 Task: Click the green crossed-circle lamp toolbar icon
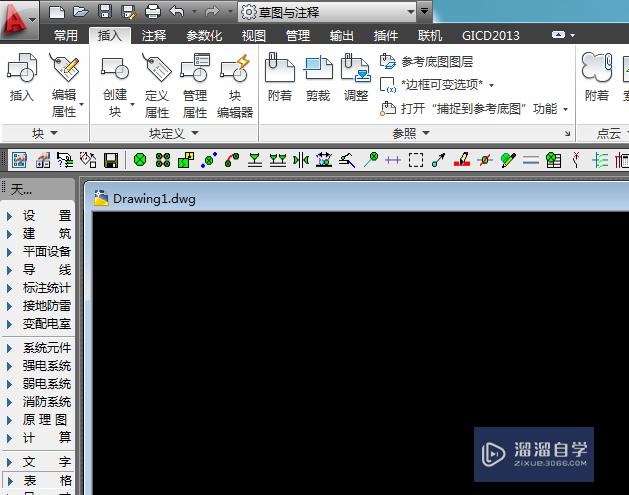tap(140, 160)
